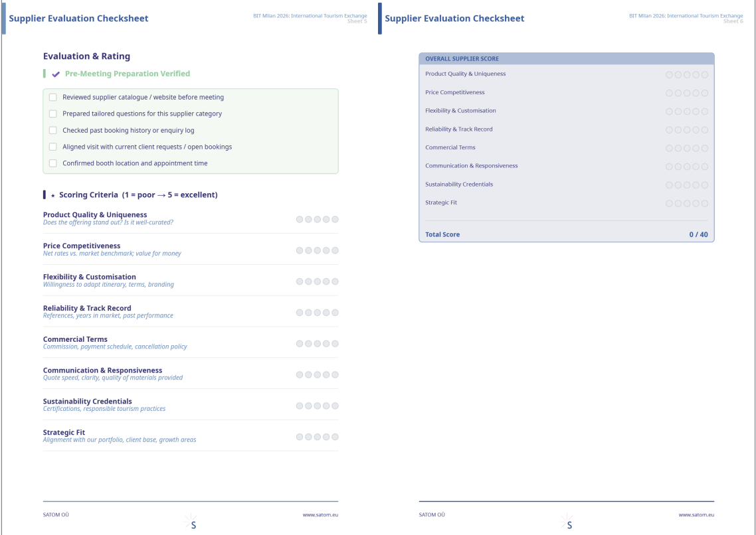Click 'Net rates vs. market benchmark; value for money'
This screenshot has width=756, height=535.
(112, 254)
